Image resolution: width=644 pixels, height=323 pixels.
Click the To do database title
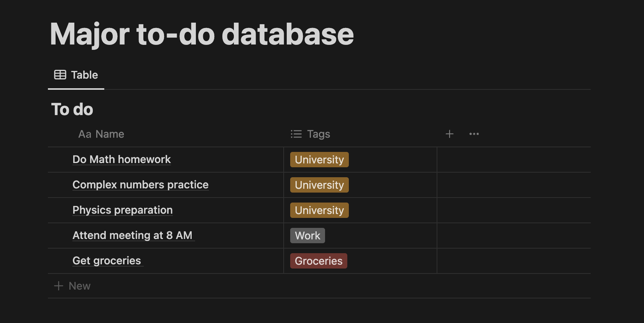[72, 109]
